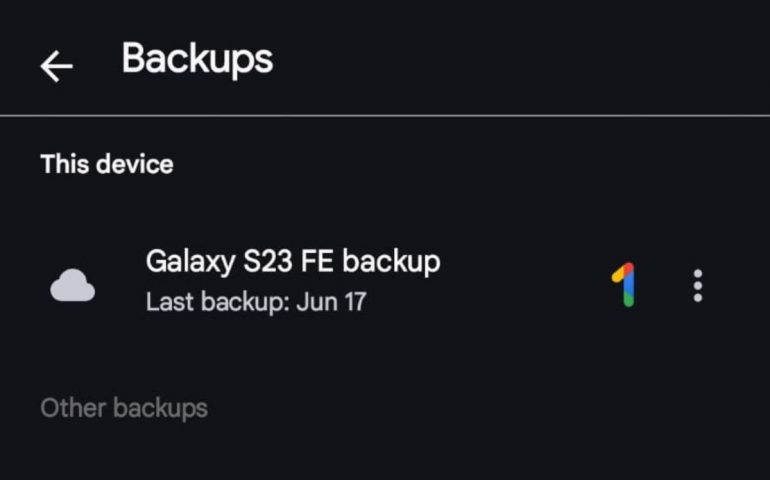Tap the word Backups in top bar
The width and height of the screenshot is (770, 480).
(x=197, y=59)
